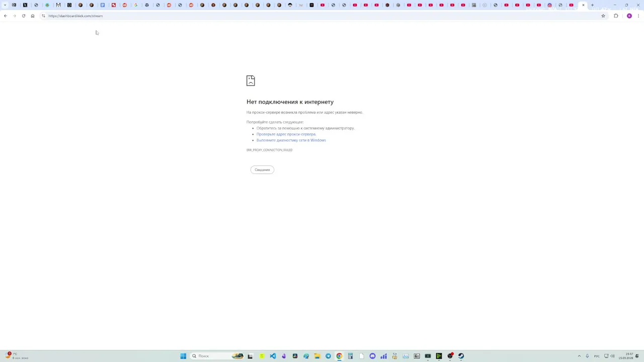Open the green play-arrow app in taskbar
The image size is (644, 362).
click(x=439, y=356)
